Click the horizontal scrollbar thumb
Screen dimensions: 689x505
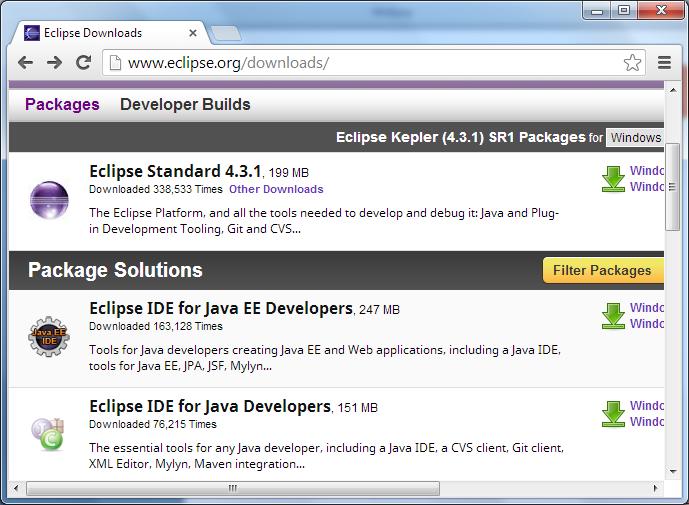pyautogui.click(x=233, y=488)
